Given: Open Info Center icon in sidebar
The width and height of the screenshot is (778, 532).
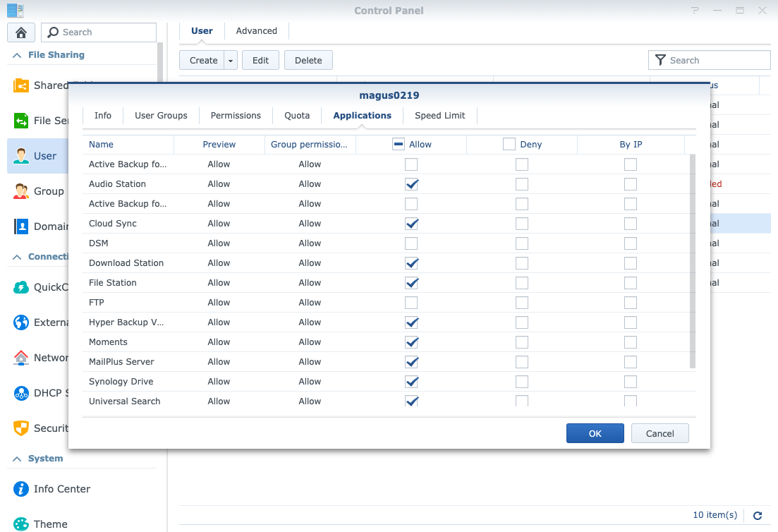Looking at the screenshot, I should coord(21,489).
